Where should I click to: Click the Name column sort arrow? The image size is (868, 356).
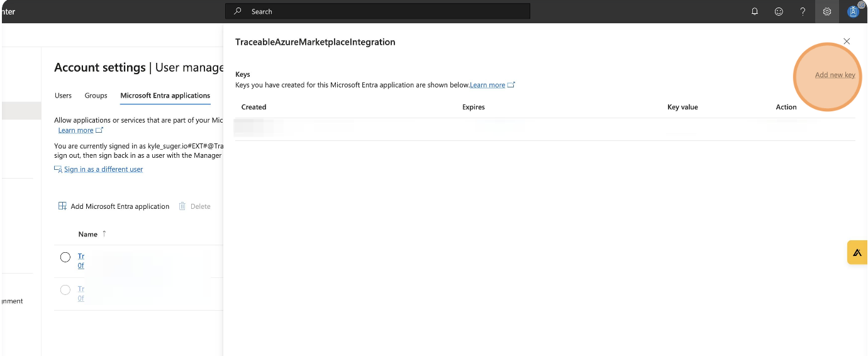[x=104, y=233]
